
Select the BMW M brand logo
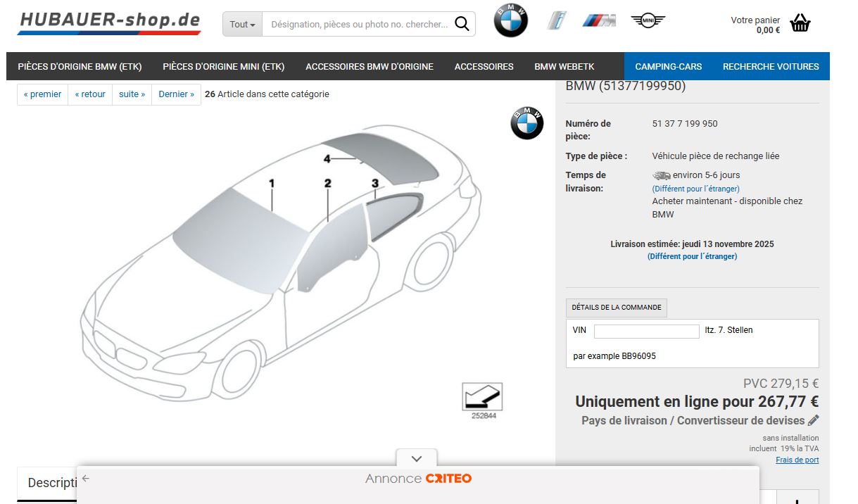tap(599, 21)
